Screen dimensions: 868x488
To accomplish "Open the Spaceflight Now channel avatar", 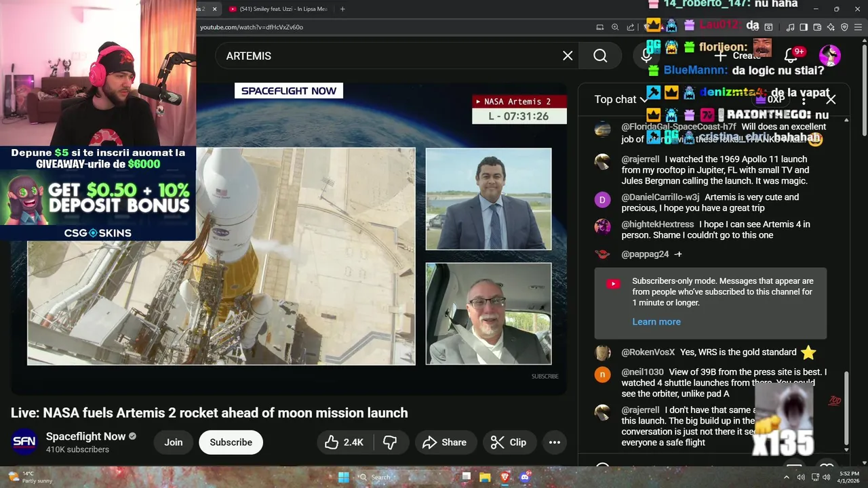I will [24, 442].
